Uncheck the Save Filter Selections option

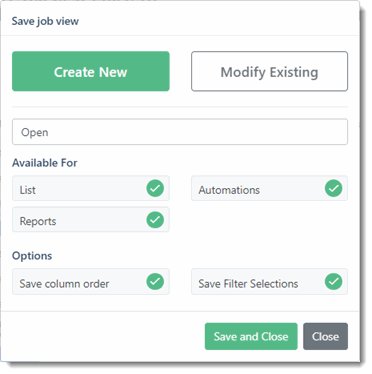click(x=269, y=282)
